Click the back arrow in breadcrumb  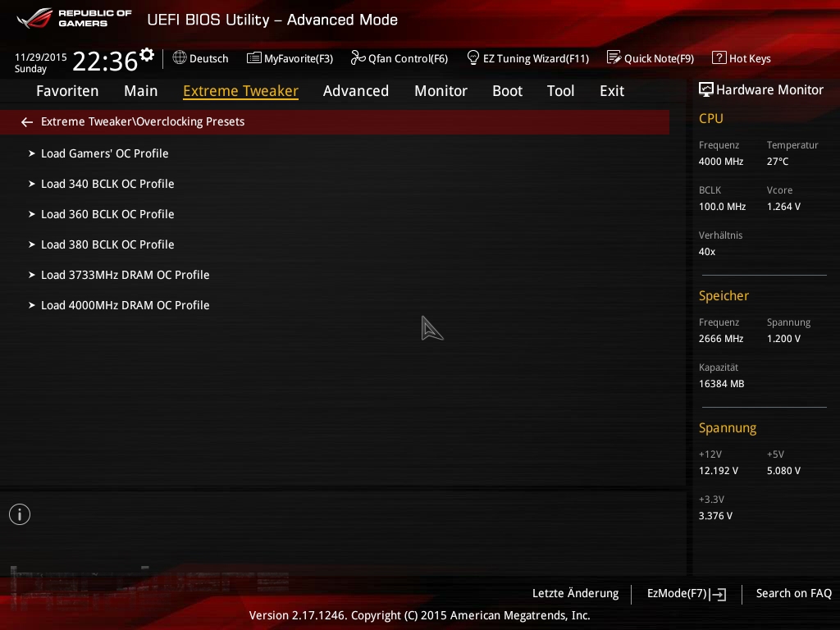pos(27,122)
